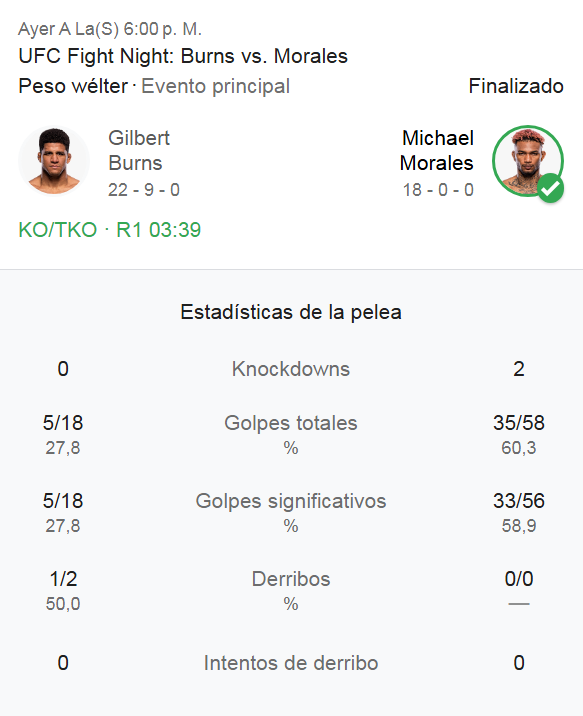
Task: Click the KO/TKO R1 03:39 result
Action: click(x=110, y=230)
